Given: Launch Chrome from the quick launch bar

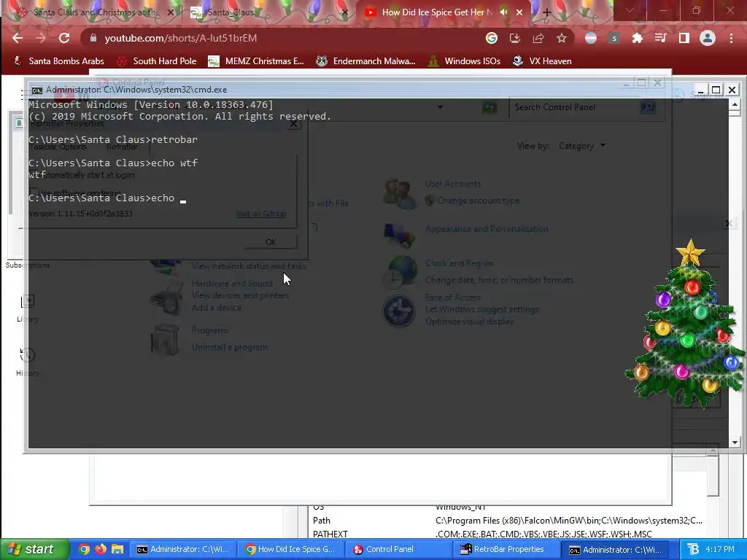Looking at the screenshot, I should 85,550.
